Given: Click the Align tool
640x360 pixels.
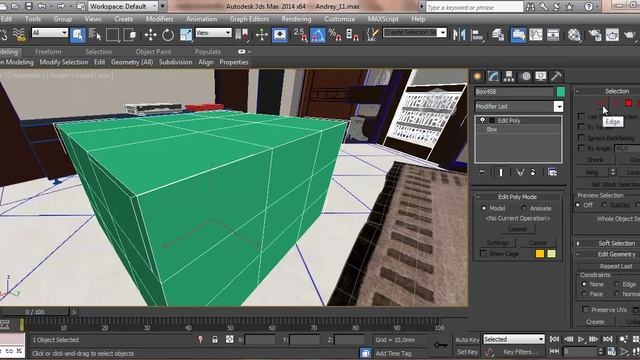Looking at the screenshot, I should tap(477, 35).
